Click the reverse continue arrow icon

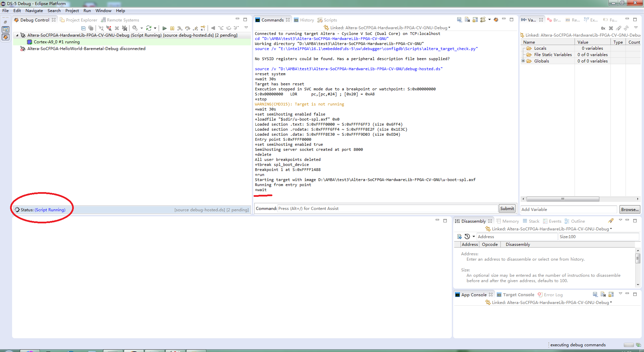pos(213,28)
